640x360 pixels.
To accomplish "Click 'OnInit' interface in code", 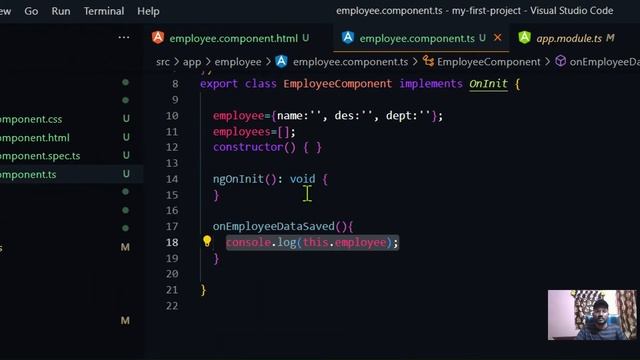I will click(488, 84).
